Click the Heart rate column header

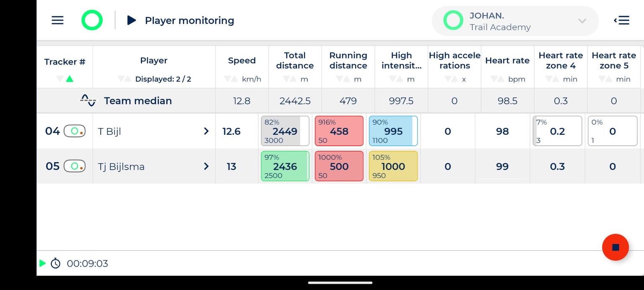[x=507, y=60]
